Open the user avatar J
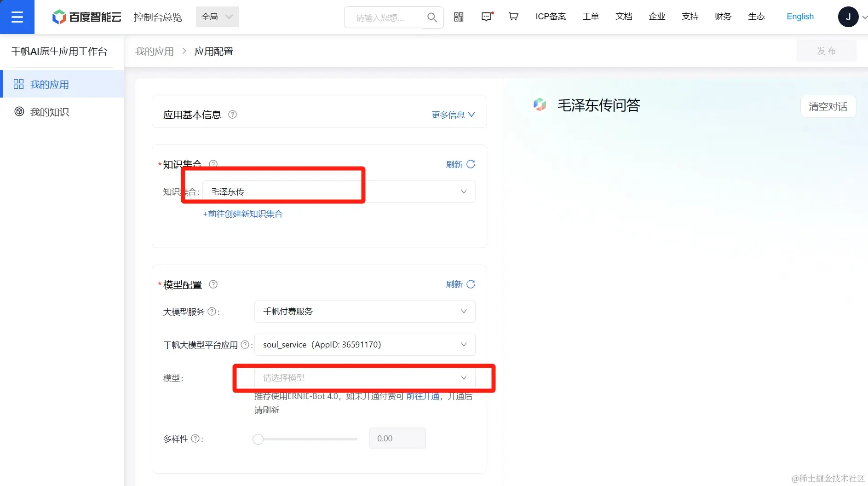868x486 pixels. pyautogui.click(x=848, y=17)
